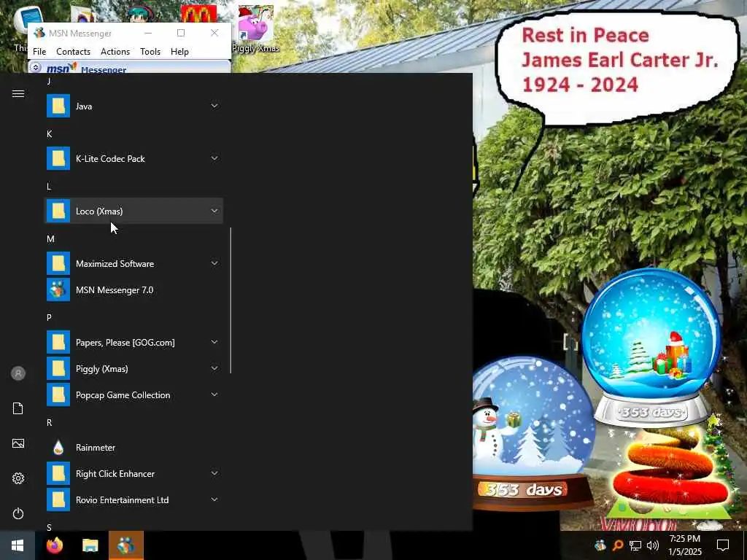This screenshot has height=560, width=747.
Task: Click the round button beside the msn logo
Action: pyautogui.click(x=35, y=67)
